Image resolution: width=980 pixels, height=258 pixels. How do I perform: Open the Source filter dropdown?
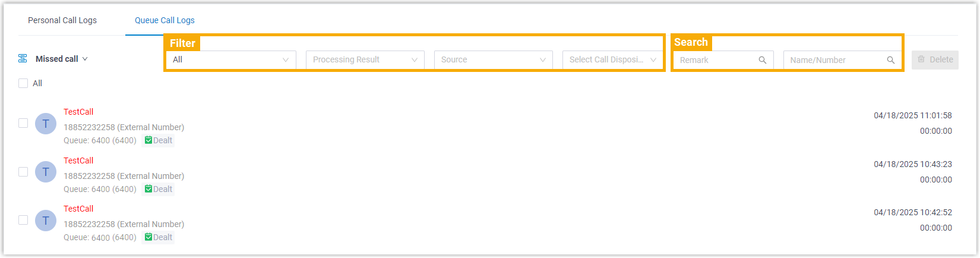[493, 60]
